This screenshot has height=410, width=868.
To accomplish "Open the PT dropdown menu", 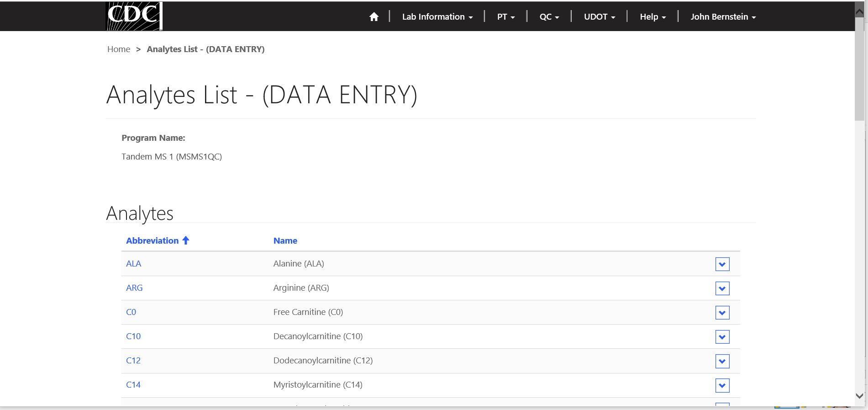I will point(506,17).
